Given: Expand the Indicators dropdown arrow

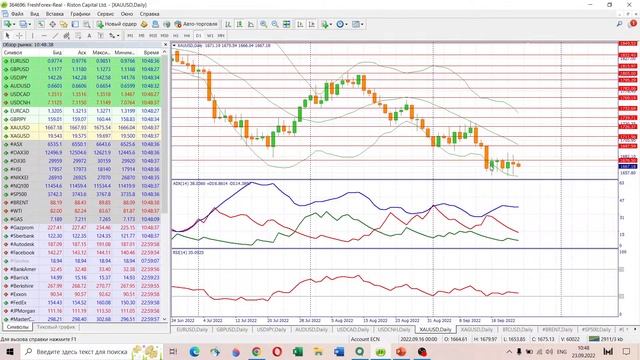Looking at the screenshot, I should tap(331, 24).
